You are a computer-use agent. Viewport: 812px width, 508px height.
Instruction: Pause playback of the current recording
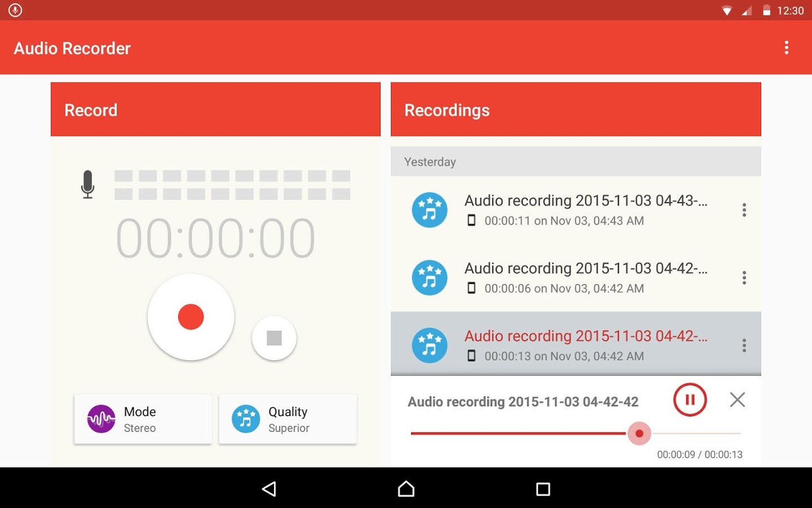pos(690,400)
